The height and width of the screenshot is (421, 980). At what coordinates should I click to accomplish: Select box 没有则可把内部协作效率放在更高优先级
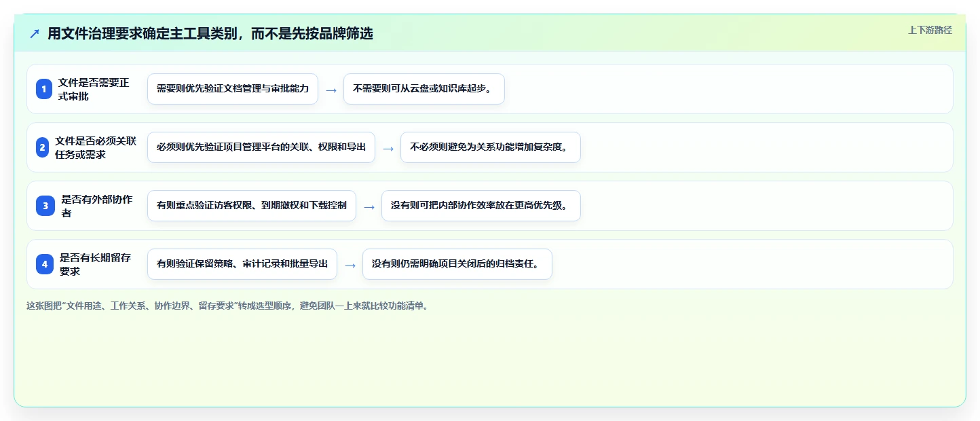(481, 206)
